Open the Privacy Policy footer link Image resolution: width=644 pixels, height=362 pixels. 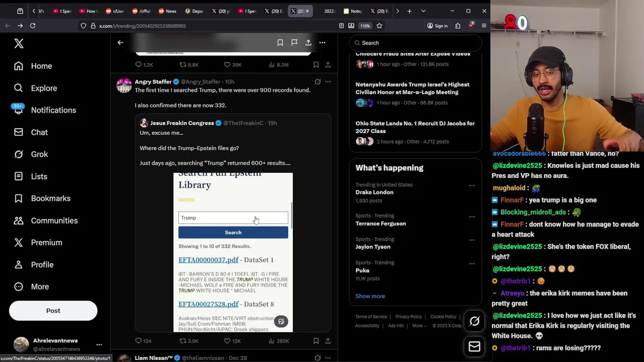pyautogui.click(x=409, y=317)
